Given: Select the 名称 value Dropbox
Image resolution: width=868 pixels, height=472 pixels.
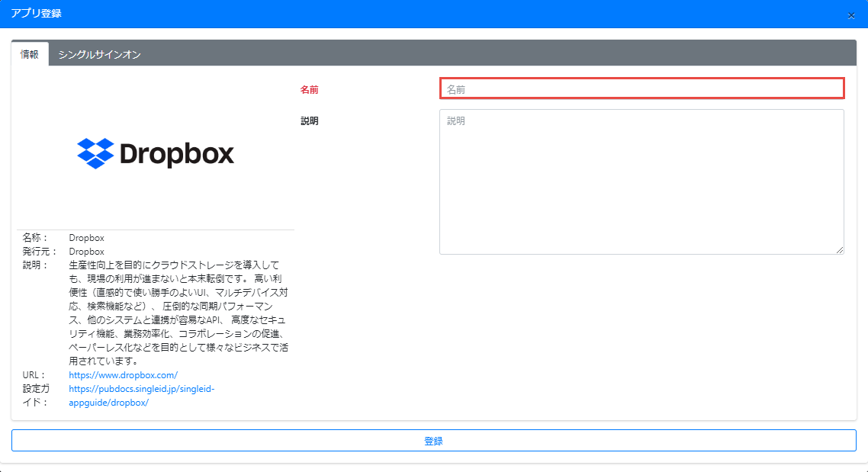Looking at the screenshot, I should [86, 238].
